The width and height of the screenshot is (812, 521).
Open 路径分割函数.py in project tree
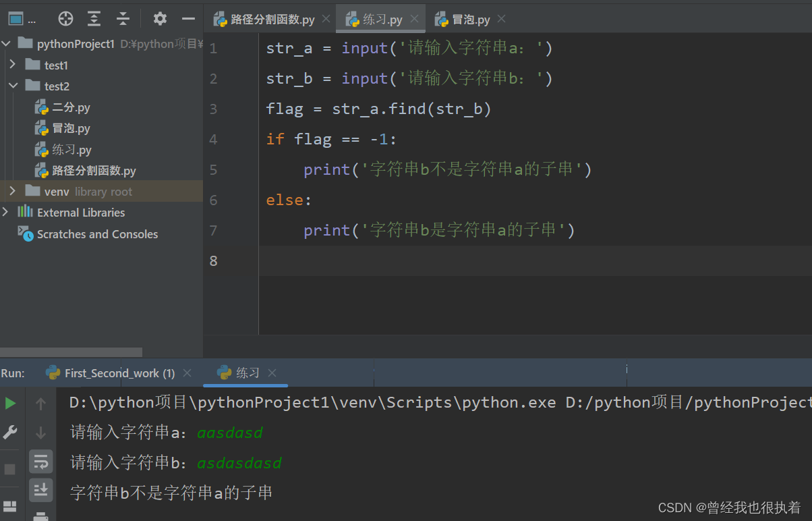94,171
